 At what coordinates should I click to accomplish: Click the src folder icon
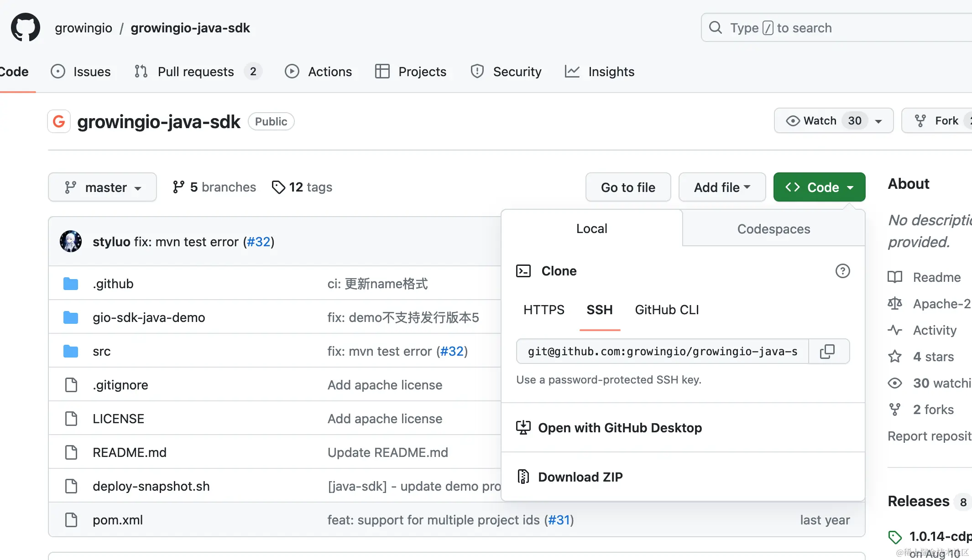(x=71, y=351)
